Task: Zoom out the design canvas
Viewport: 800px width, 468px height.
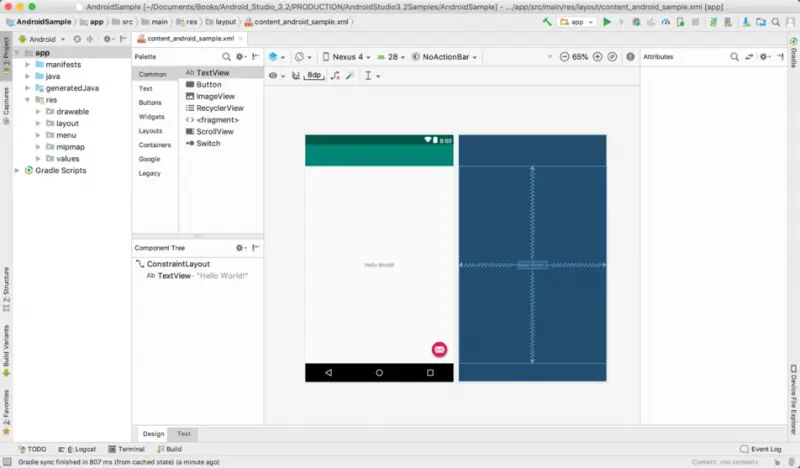Action: 564,57
